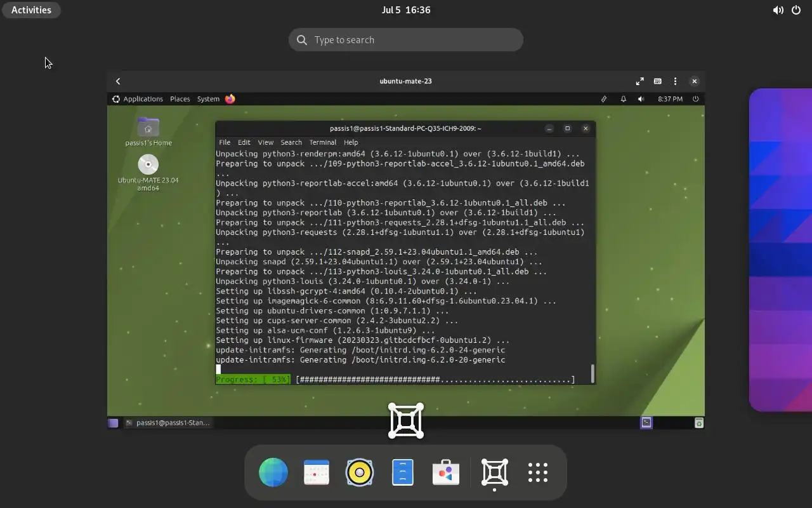Viewport: 812px width, 508px height.
Task: Click the terminal vertical scrollbar
Action: 593,374
